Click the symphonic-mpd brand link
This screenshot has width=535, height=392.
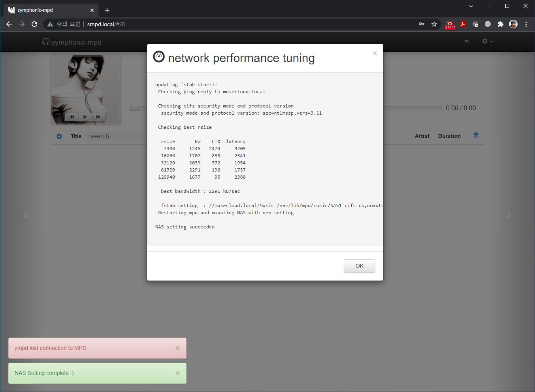72,42
